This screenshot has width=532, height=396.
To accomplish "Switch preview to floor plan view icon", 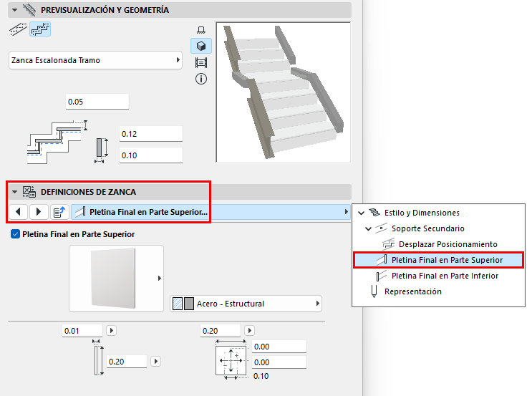I will tap(201, 30).
